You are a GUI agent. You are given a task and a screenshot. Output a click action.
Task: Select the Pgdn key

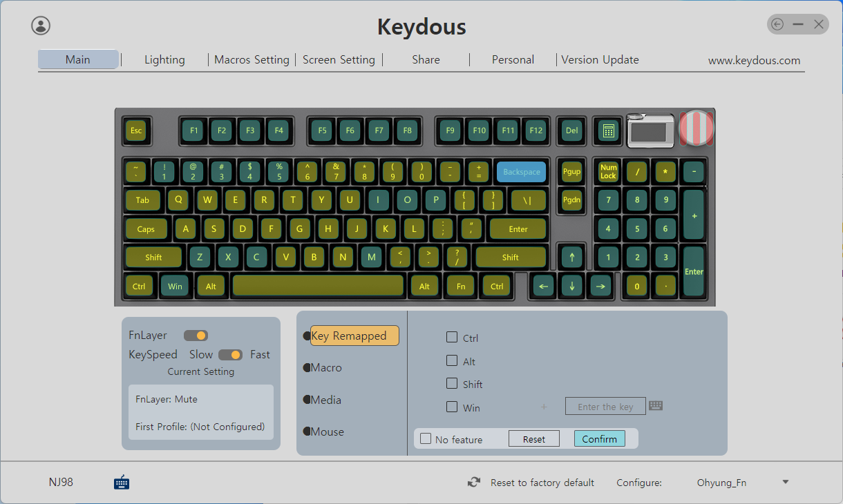pyautogui.click(x=571, y=200)
